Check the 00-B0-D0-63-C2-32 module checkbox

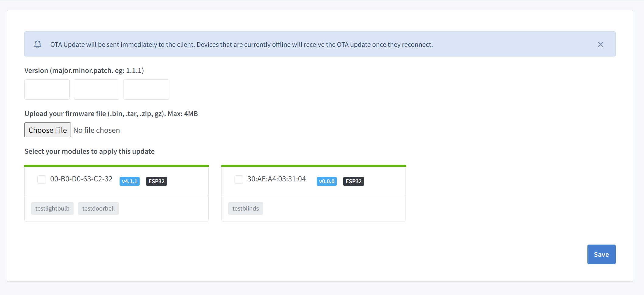(x=42, y=180)
